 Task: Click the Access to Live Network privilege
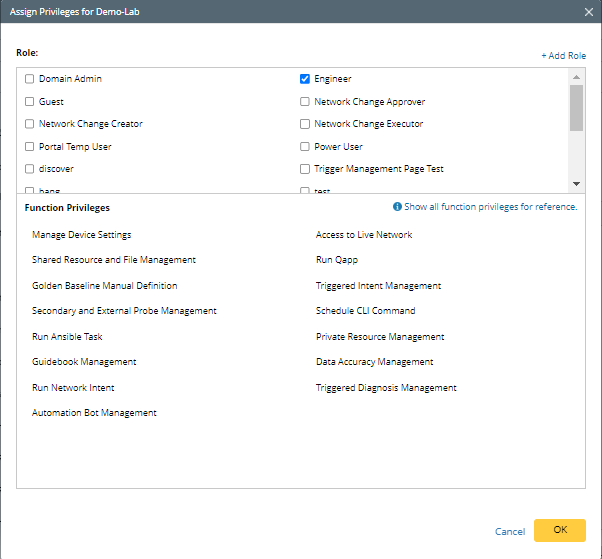coord(364,235)
